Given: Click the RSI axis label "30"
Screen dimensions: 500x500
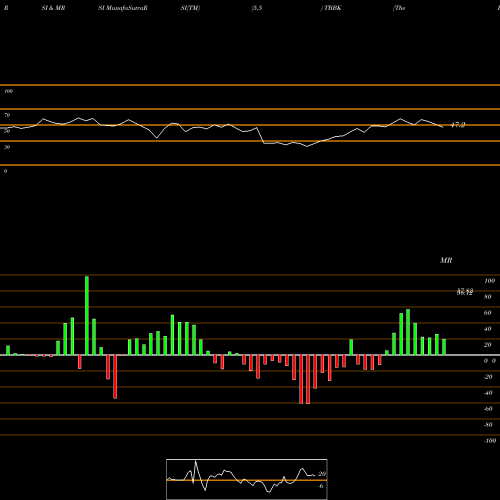Looking at the screenshot, I should [x=7, y=147].
